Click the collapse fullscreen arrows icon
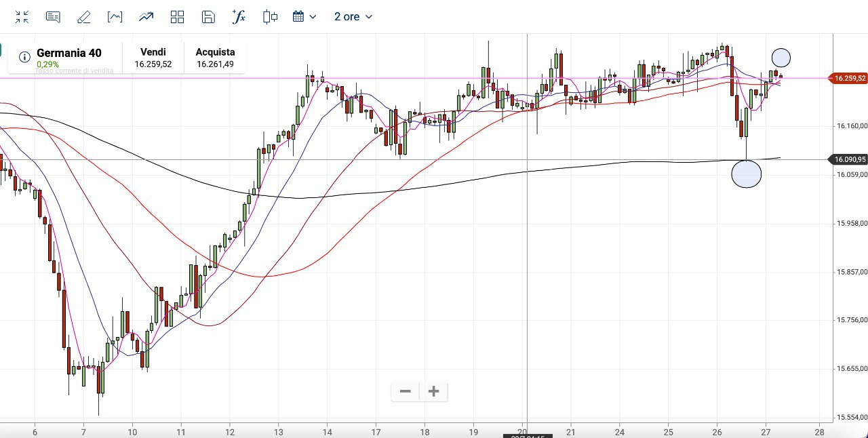 tap(22, 17)
